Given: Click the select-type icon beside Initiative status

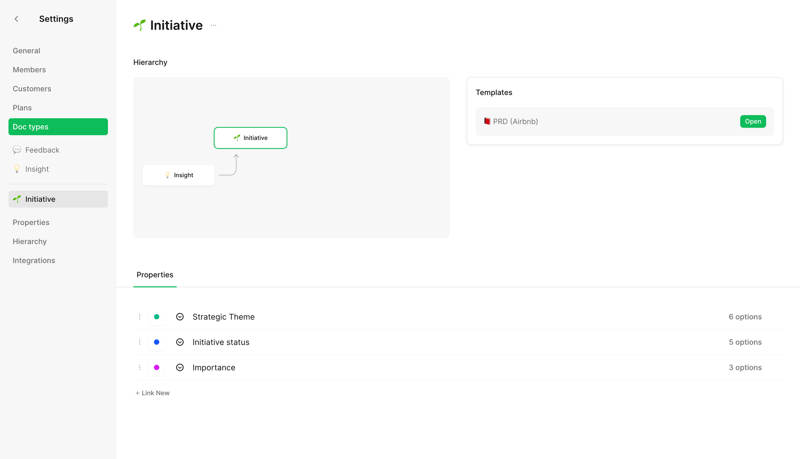Looking at the screenshot, I should (x=180, y=342).
